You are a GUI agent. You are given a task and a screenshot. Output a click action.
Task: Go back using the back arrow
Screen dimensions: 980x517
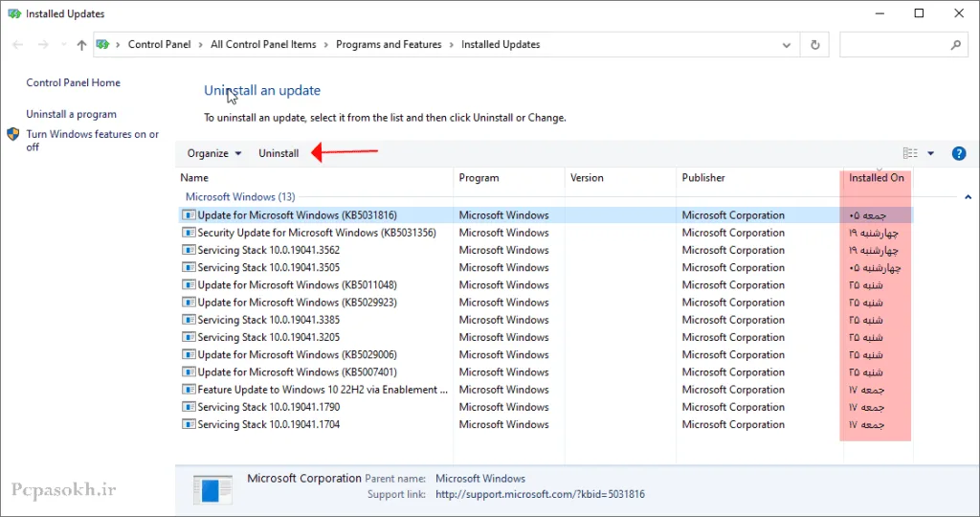coord(17,44)
